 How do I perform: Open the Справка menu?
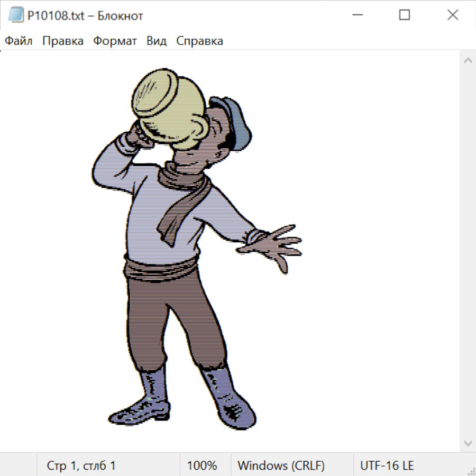point(199,41)
